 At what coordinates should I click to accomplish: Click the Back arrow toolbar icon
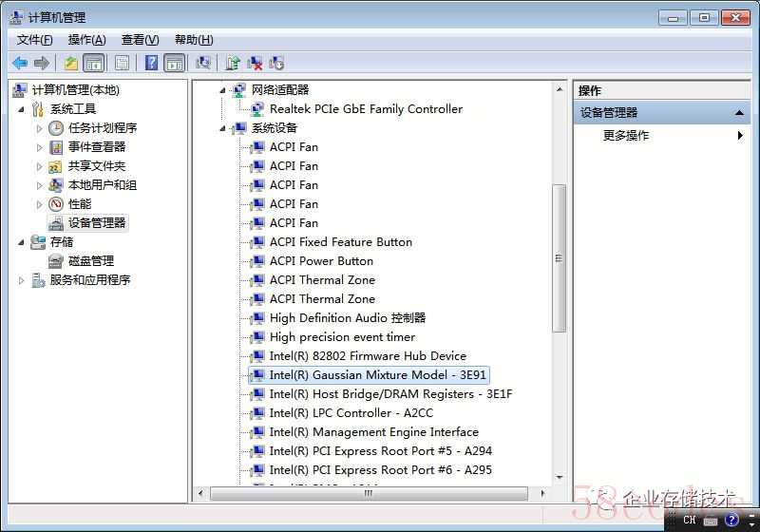point(20,63)
